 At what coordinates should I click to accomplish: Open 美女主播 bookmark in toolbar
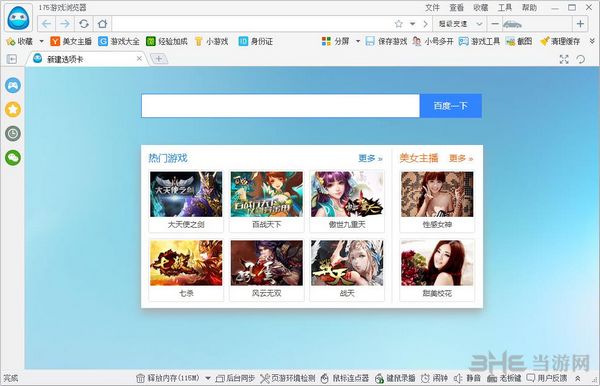tap(71, 41)
